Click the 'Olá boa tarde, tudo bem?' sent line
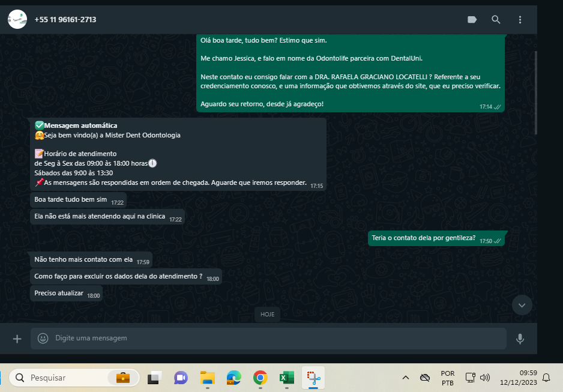Image resolution: width=563 pixels, height=392 pixels. 263,41
